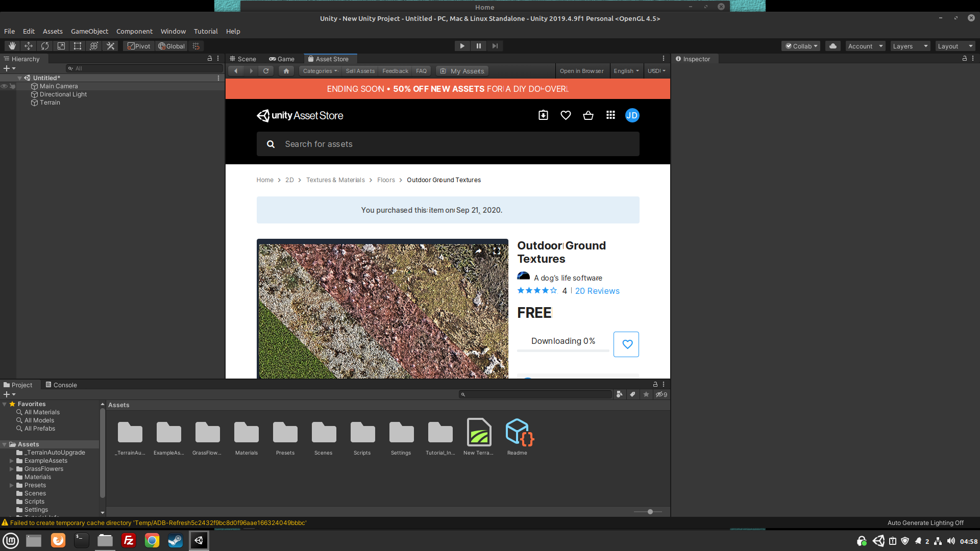Search by label in Project panel

pos(632,394)
